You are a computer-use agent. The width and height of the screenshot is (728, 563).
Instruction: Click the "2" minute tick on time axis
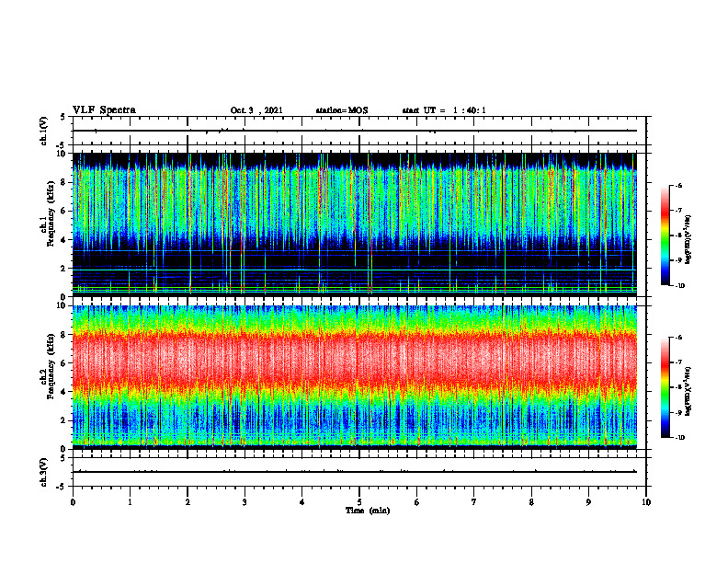tap(188, 502)
